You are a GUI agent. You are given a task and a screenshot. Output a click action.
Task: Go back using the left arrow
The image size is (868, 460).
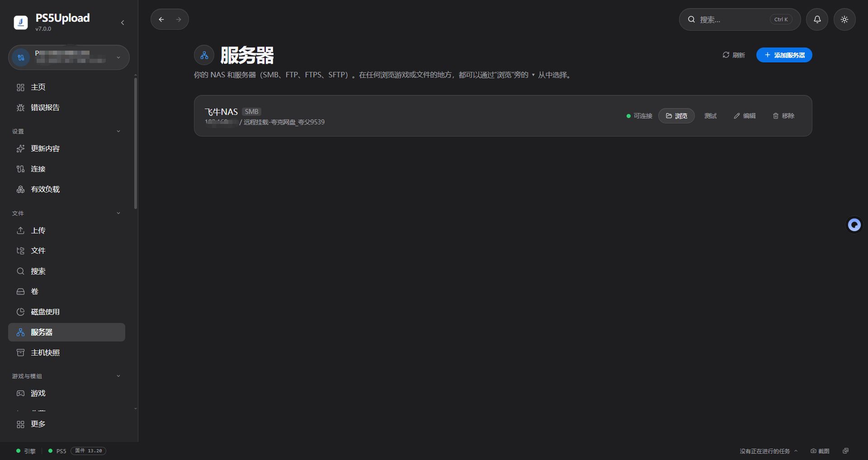(161, 19)
